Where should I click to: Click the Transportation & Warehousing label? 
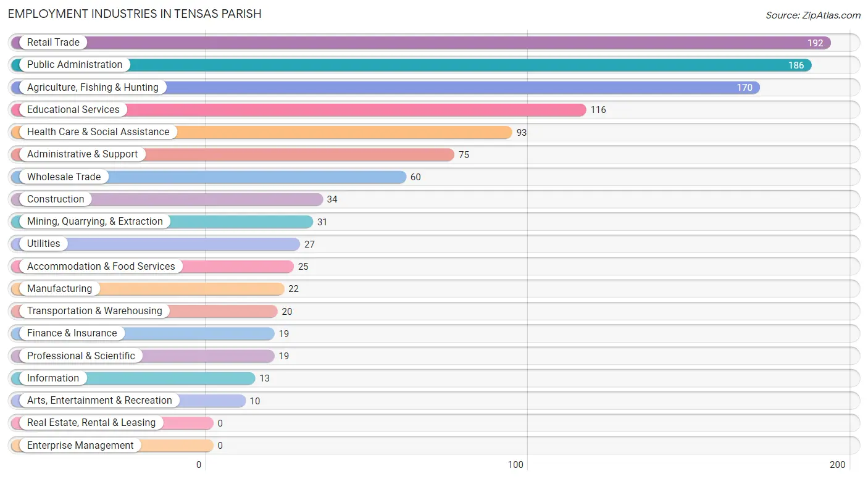pyautogui.click(x=94, y=311)
